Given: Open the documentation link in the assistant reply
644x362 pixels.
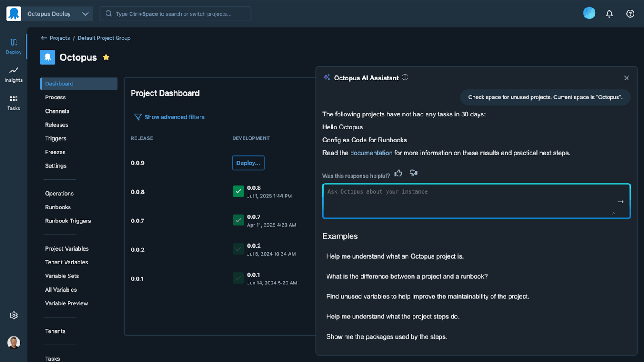Looking at the screenshot, I should tap(371, 153).
